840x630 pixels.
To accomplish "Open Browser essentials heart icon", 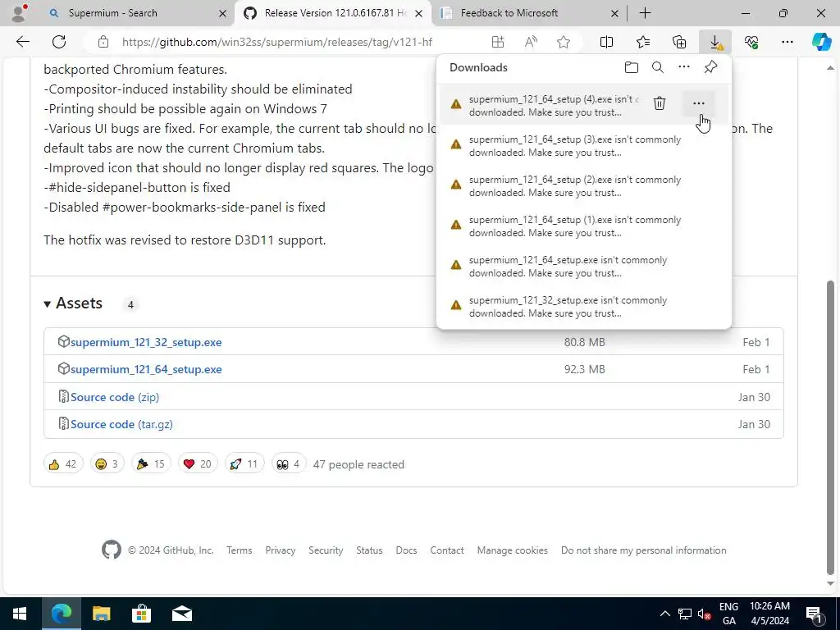I will point(751,42).
